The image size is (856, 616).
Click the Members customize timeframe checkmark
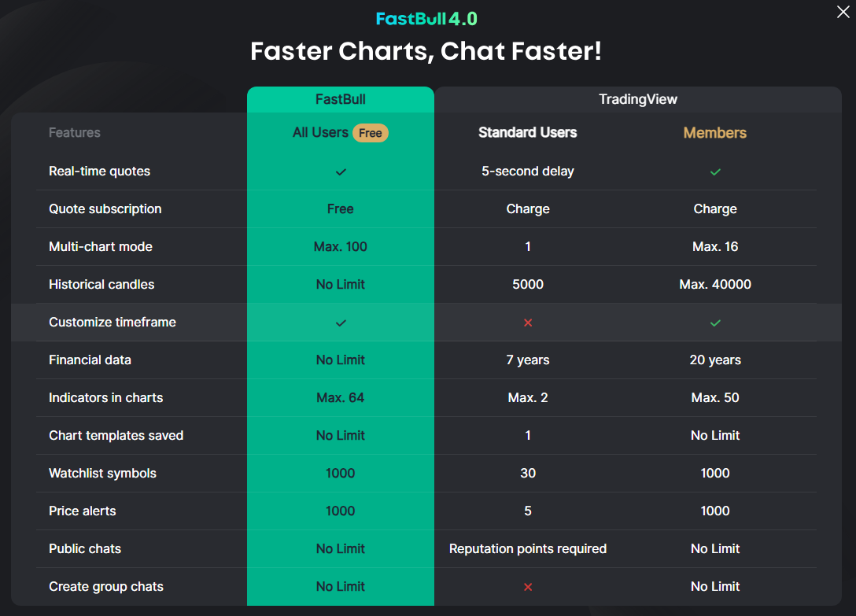click(x=714, y=322)
